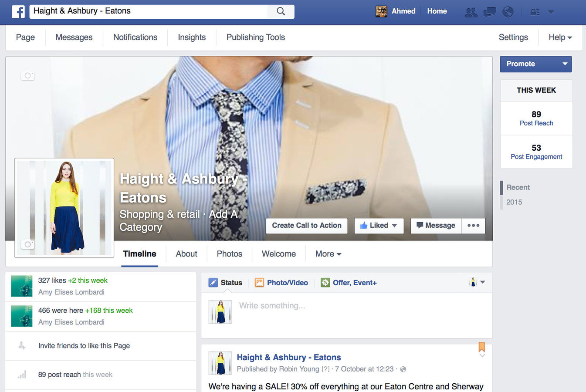
Task: Open Post Engagement stat link
Action: point(536,157)
